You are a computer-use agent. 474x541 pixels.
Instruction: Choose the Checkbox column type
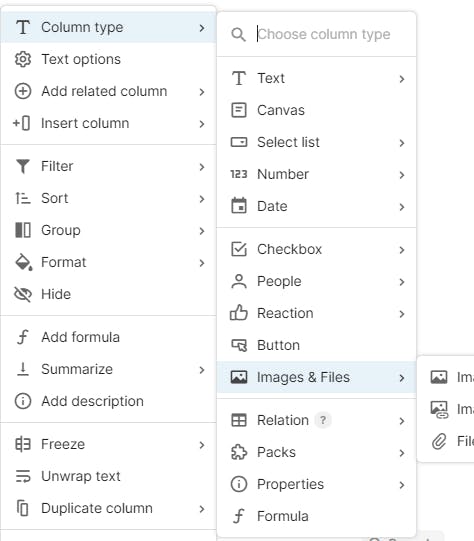[316, 249]
